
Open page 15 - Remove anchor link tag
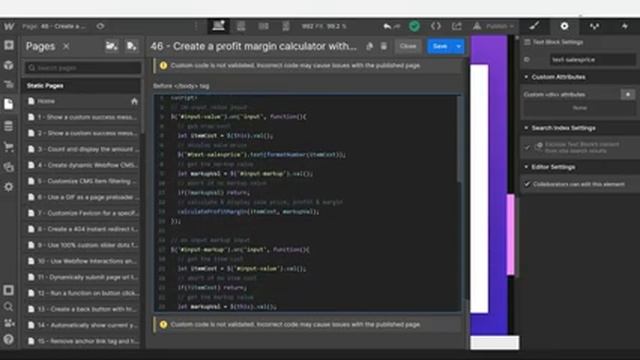coord(83,341)
